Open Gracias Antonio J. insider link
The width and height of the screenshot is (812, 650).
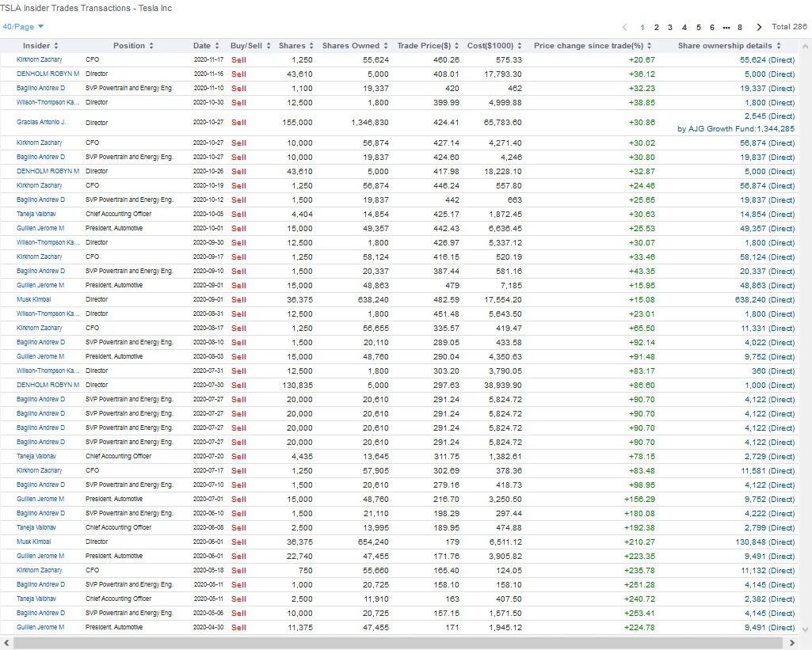[41, 123]
